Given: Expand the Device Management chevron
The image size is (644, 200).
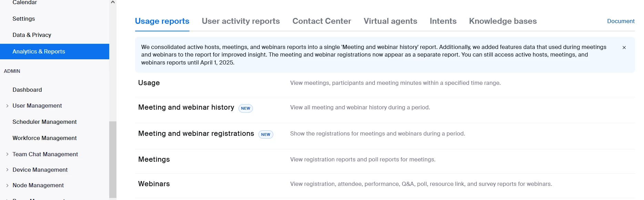Looking at the screenshot, I should point(7,170).
